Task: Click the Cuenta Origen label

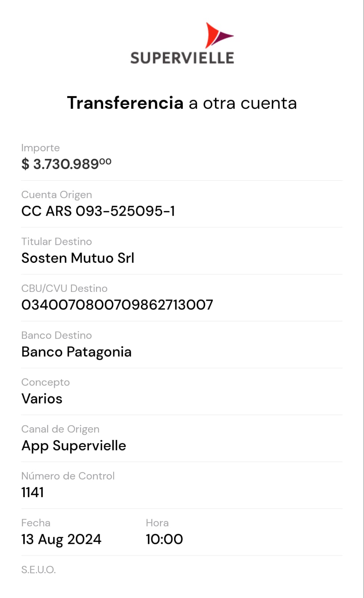Action: point(56,195)
